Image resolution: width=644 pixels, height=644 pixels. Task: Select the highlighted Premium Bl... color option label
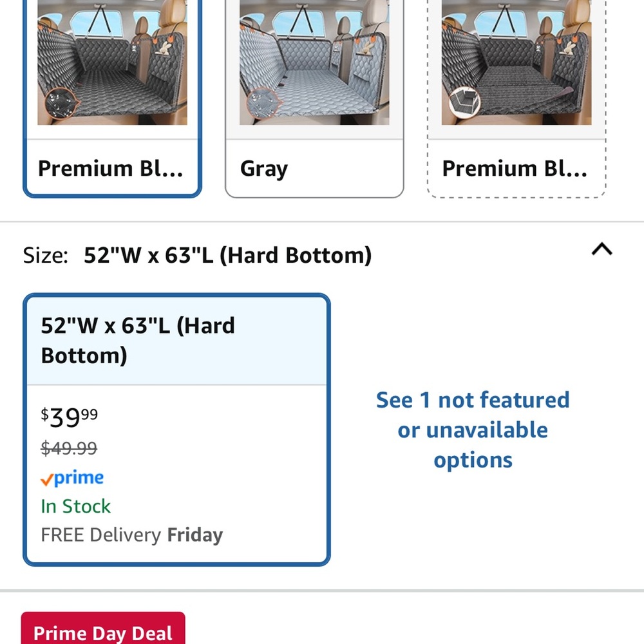point(111,169)
